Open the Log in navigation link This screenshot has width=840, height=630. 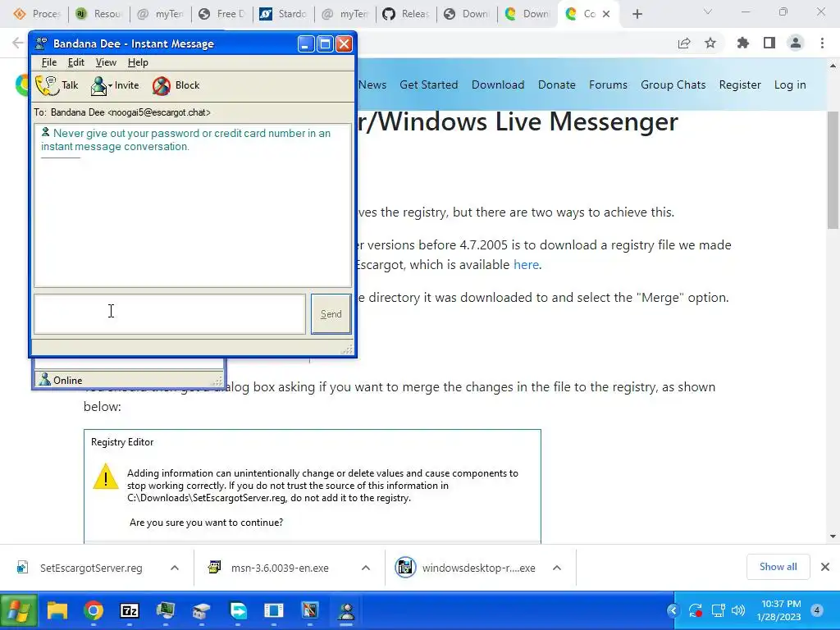pos(790,84)
